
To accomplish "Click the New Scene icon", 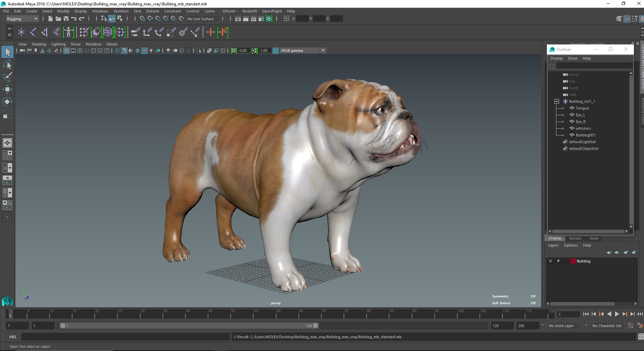I will point(50,19).
